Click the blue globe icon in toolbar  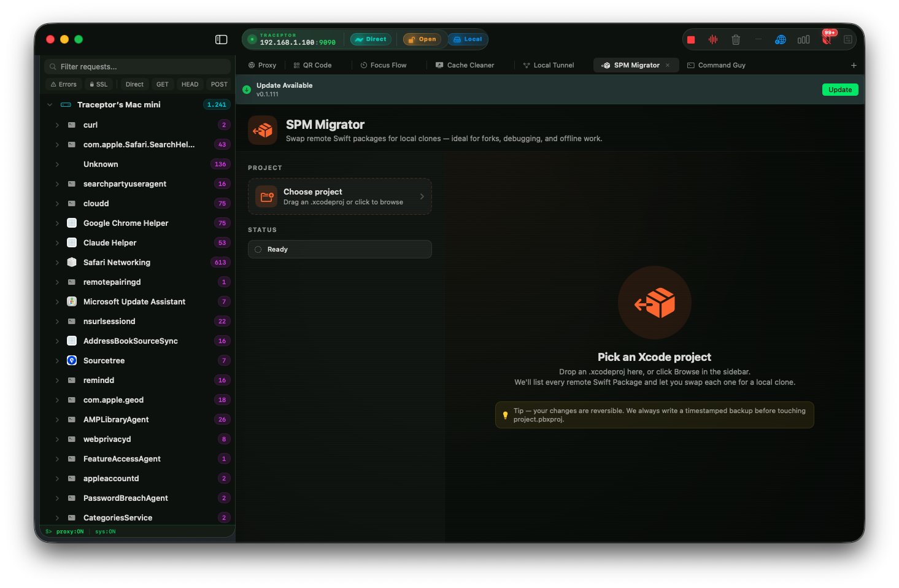(781, 40)
